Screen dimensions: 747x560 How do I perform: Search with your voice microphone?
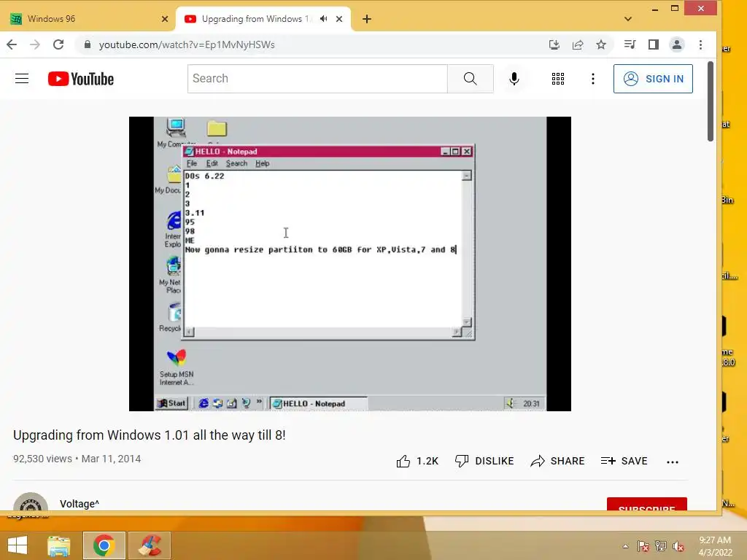coord(514,79)
